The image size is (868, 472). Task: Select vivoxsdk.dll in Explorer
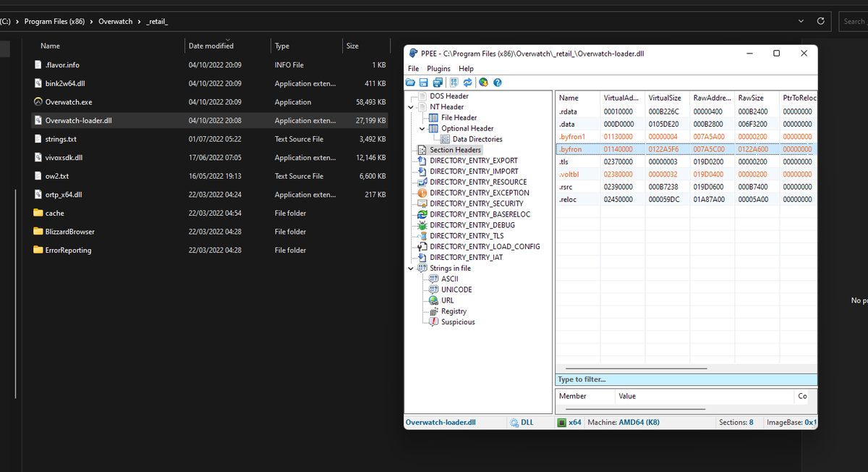pyautogui.click(x=64, y=158)
